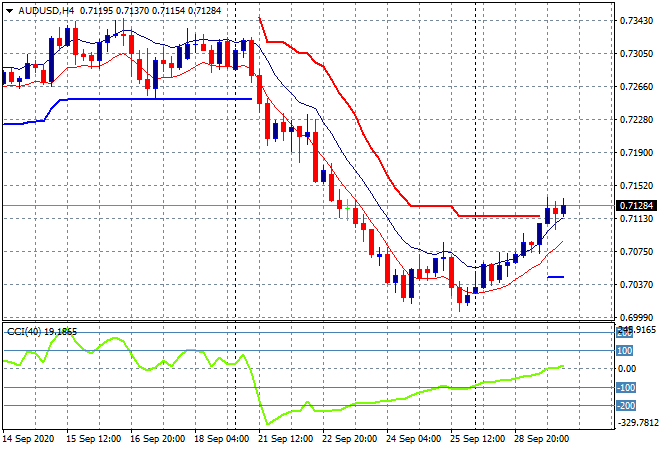Viewport: 660px width, 450px height.
Task: Click the 21 Sep 12:00 time label
Action: tap(285, 439)
